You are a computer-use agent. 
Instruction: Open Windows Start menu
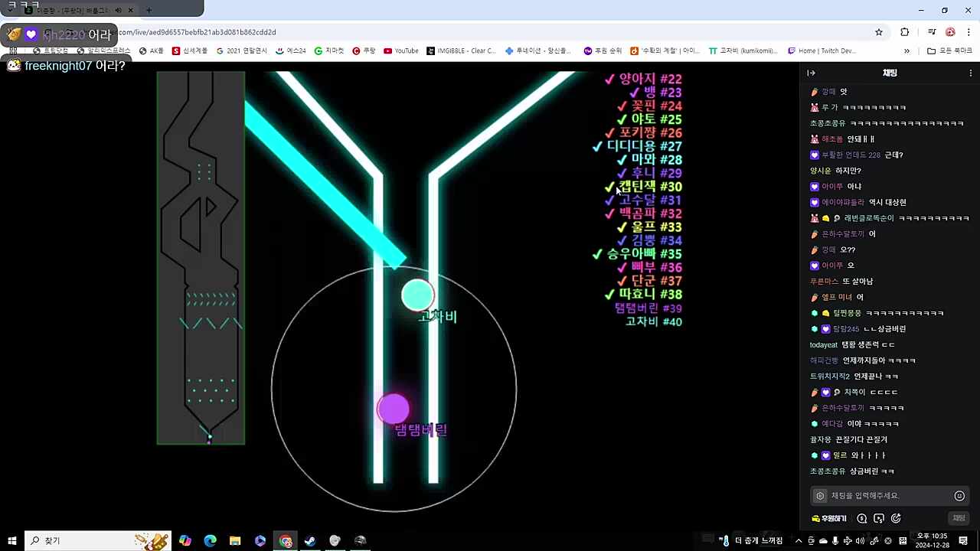click(12, 540)
